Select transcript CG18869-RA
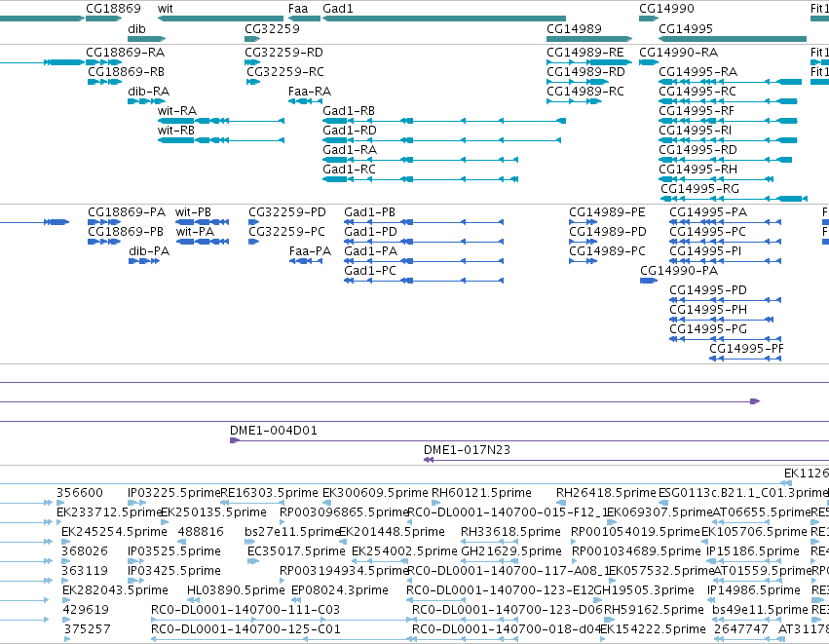The image size is (829, 644). (103, 62)
